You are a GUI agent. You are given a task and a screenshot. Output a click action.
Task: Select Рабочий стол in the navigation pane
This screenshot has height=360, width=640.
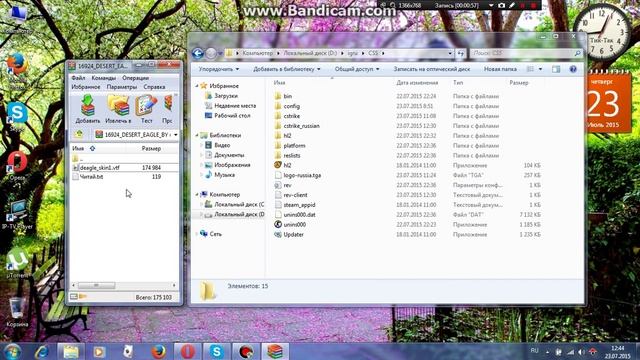click(x=228, y=115)
